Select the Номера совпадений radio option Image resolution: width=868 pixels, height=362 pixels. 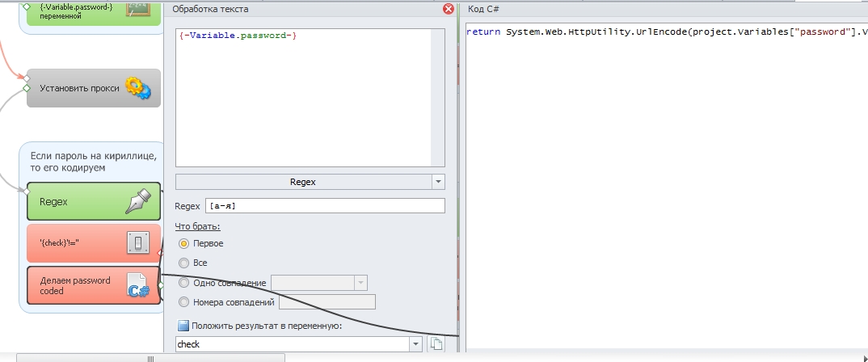click(183, 302)
